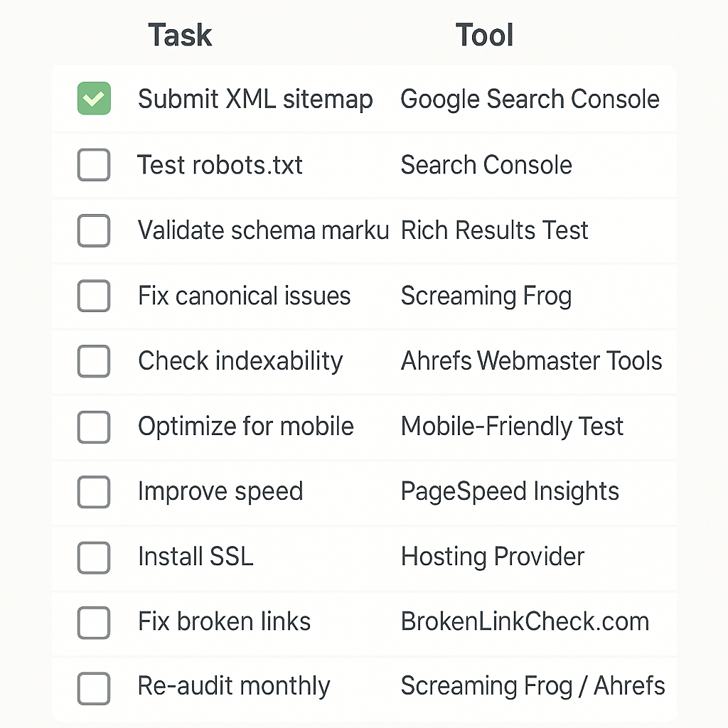
Task: Select the Hosting Provider entry
Action: [493, 557]
